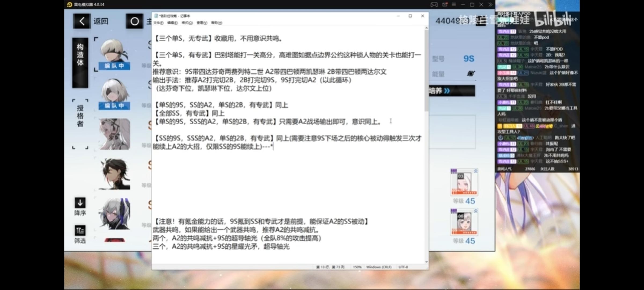Click the line starting 三个，A2的共鸣减抗
The width and height of the screenshot is (644, 290).
pyautogui.click(x=221, y=247)
